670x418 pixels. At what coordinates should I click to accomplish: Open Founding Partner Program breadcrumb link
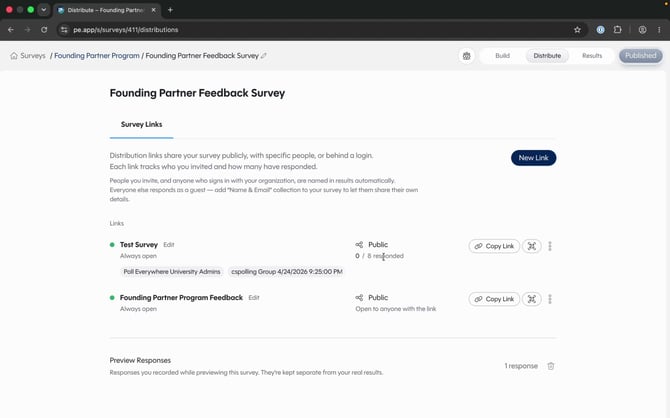coord(97,56)
